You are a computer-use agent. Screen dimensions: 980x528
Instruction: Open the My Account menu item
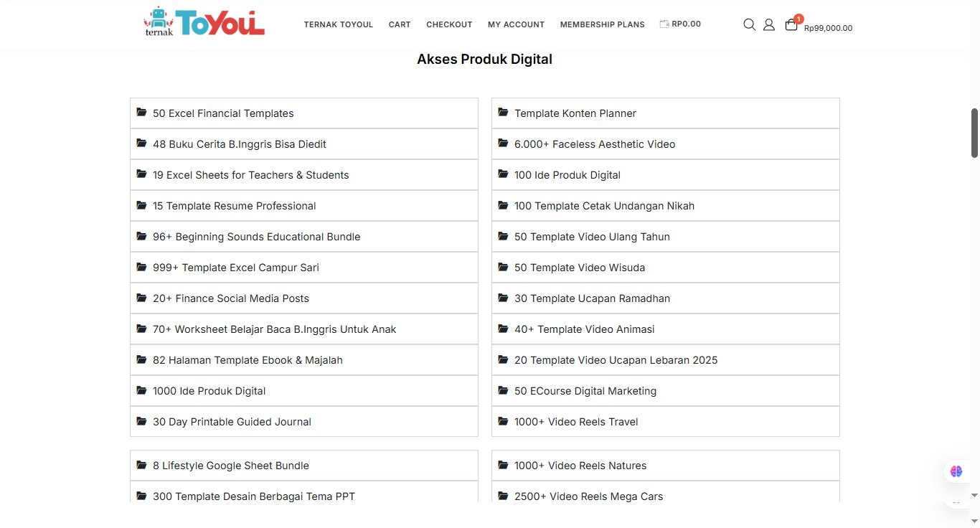pos(516,24)
